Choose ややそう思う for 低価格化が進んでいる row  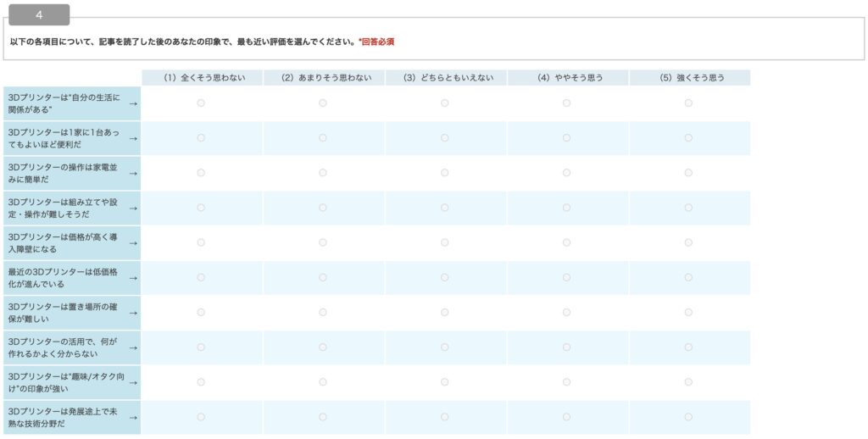pyautogui.click(x=566, y=277)
